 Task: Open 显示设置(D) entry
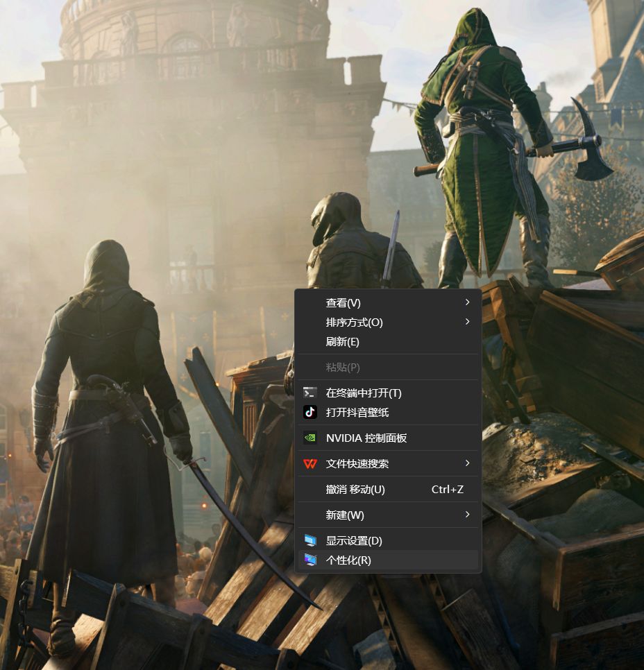388,540
